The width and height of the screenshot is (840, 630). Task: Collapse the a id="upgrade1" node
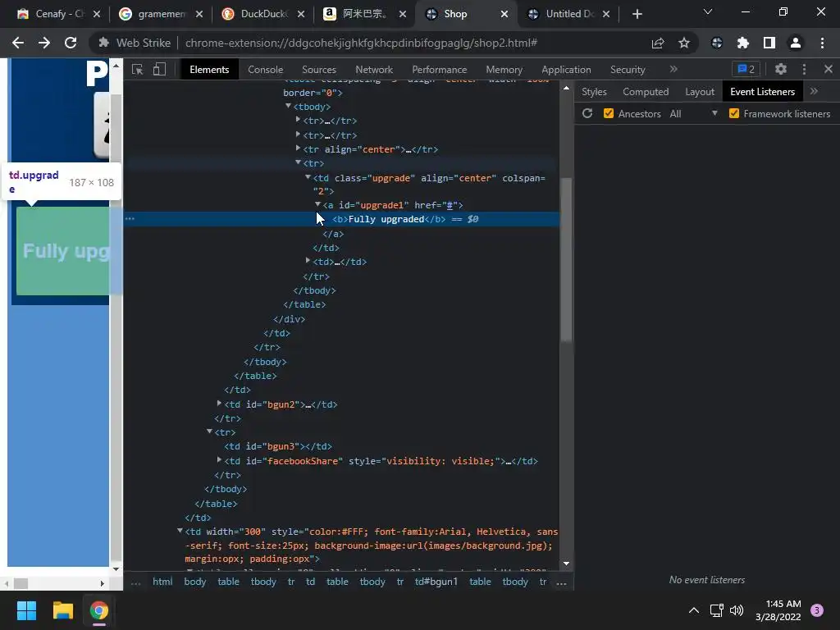point(317,204)
